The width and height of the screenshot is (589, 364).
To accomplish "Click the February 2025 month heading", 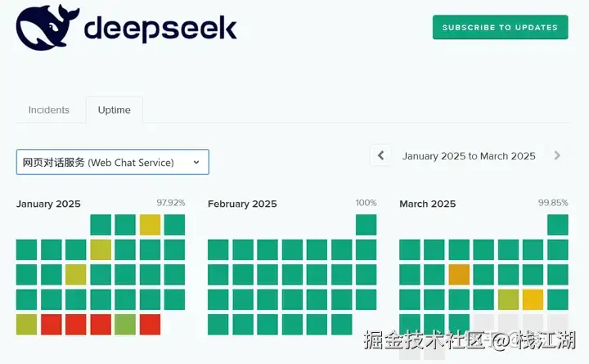I will point(242,204).
